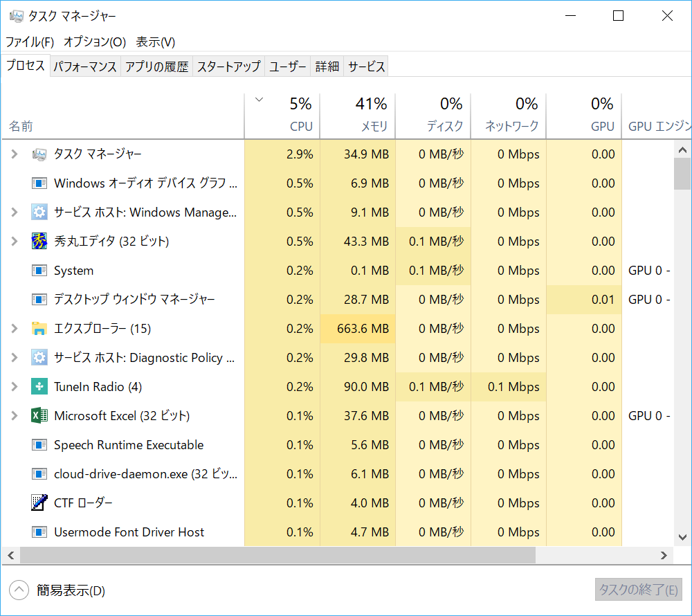Click the horizontal scrollbar thumb

[277, 555]
